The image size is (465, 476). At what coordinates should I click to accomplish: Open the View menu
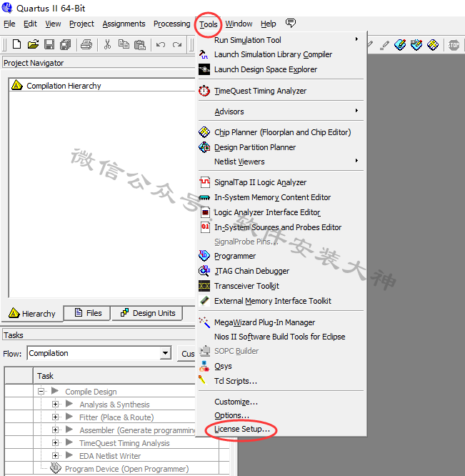pos(53,24)
